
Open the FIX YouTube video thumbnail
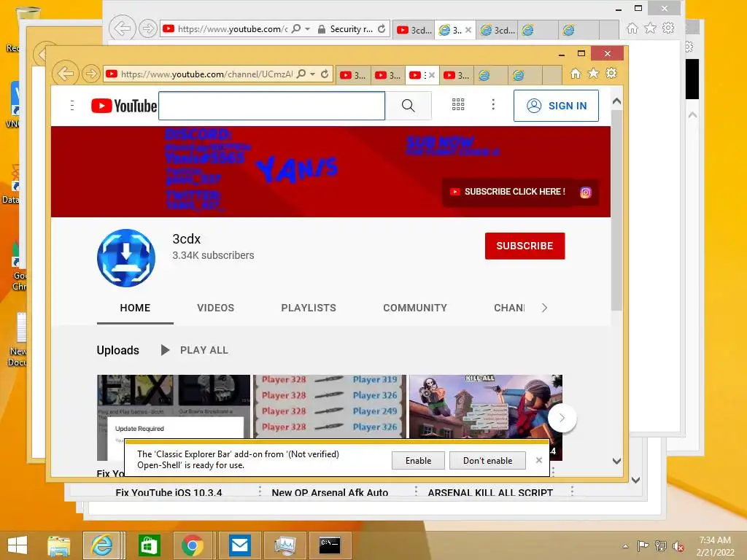click(x=174, y=407)
